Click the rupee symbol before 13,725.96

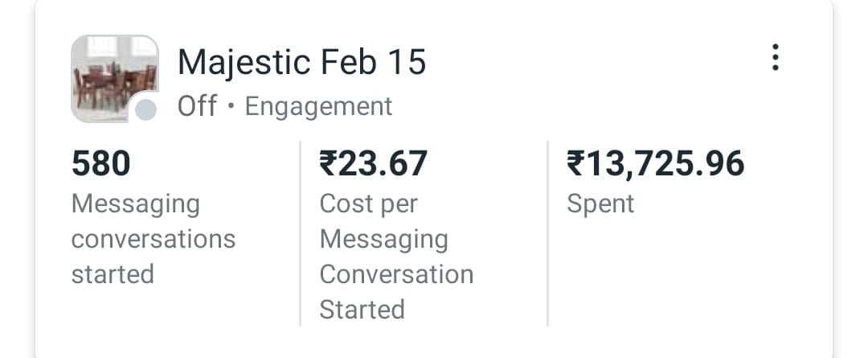click(575, 164)
